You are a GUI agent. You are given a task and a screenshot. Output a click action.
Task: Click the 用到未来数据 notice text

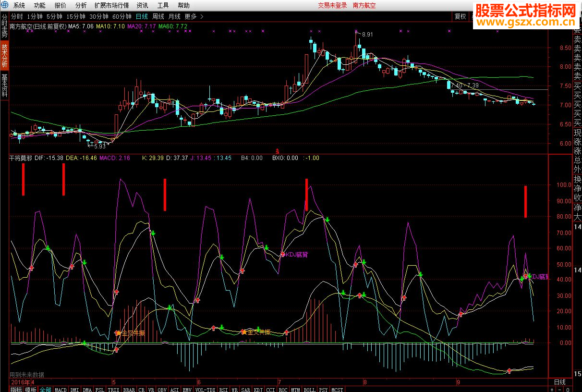tap(27, 374)
